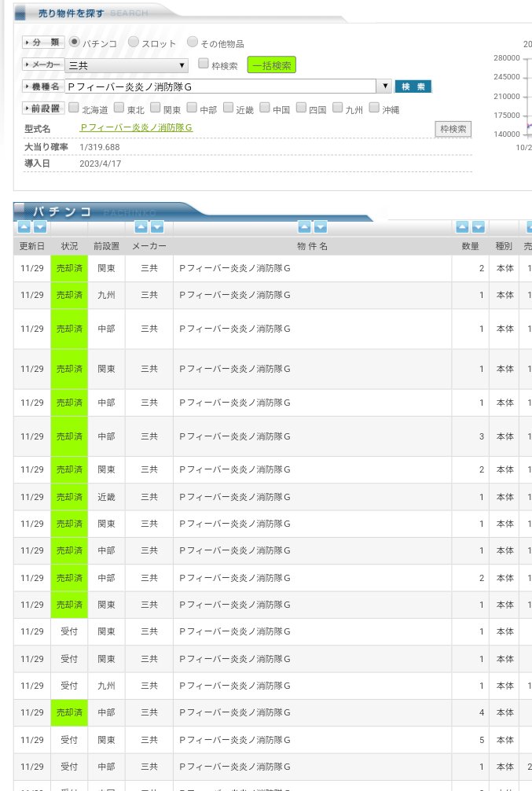Click the up sort arrow above 数量 column
532x791 pixels.
462,227
